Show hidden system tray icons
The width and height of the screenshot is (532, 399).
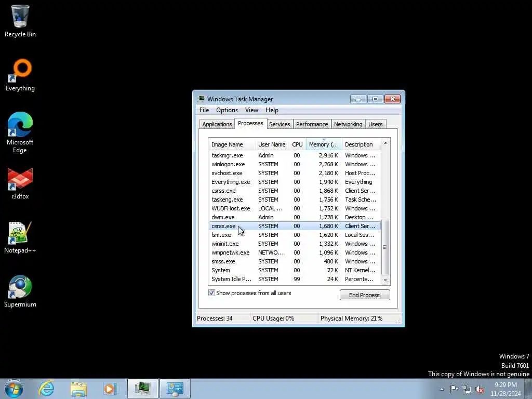point(442,389)
